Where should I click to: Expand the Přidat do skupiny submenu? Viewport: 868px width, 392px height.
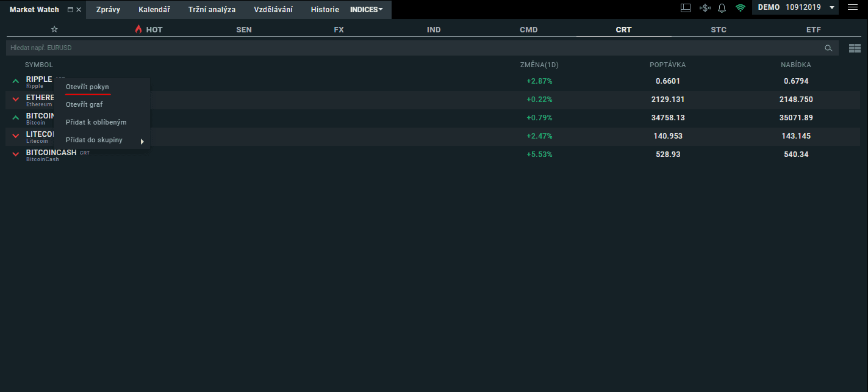pos(102,140)
